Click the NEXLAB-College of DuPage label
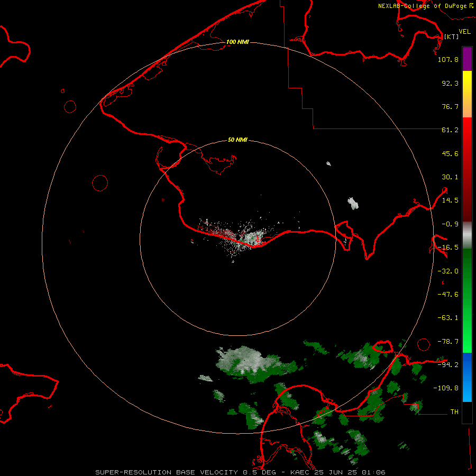476x476 pixels. point(422,6)
